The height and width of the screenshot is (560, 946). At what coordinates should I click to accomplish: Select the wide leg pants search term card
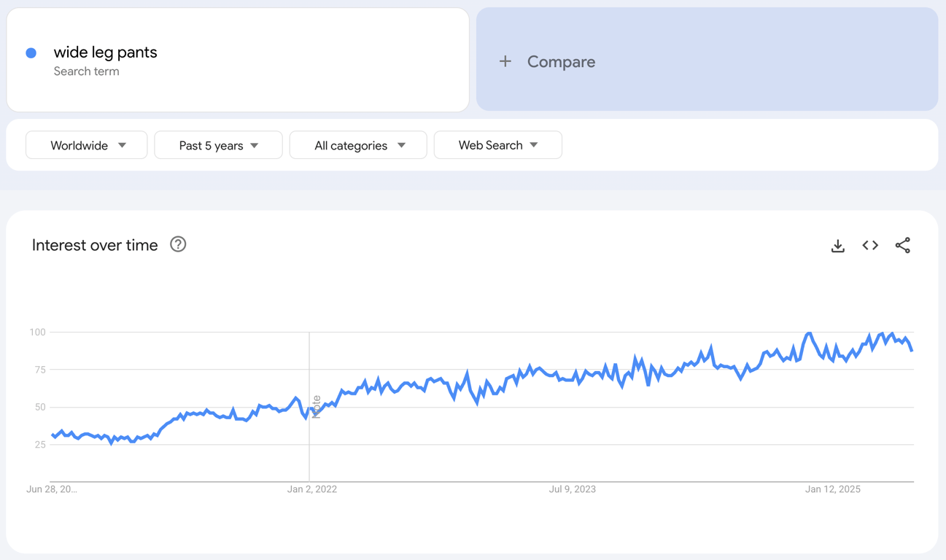238,60
